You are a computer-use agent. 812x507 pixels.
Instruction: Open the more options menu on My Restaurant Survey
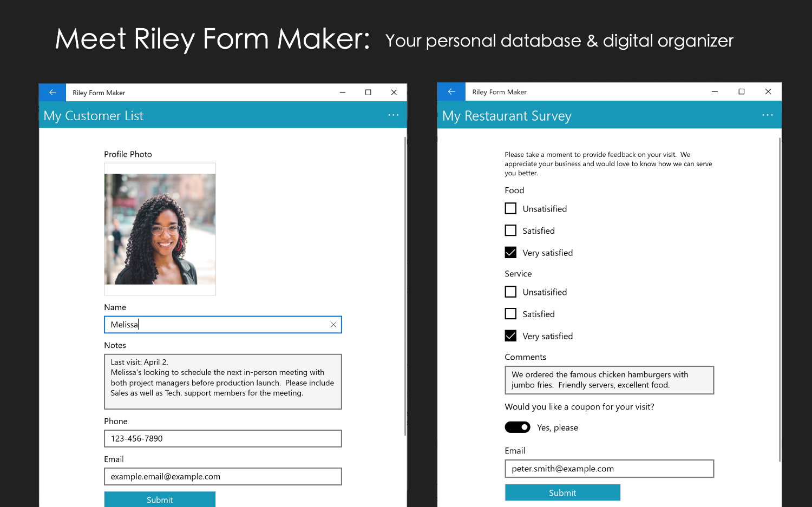tap(767, 115)
